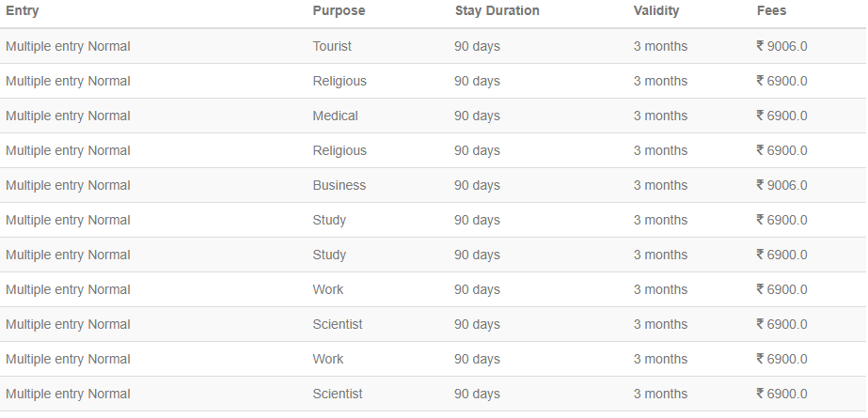The height and width of the screenshot is (418, 868).
Task: Click the first Study purpose cell
Action: coord(329,221)
